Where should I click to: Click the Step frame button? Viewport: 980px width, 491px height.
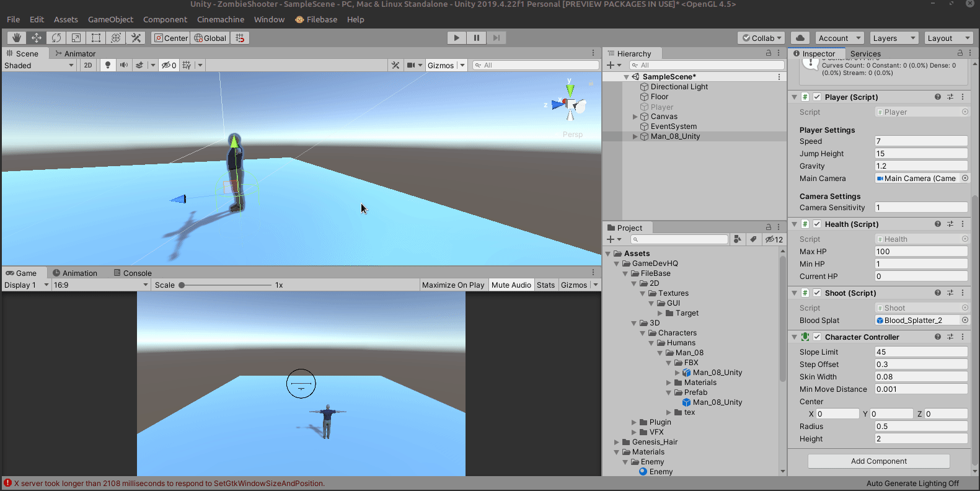tap(497, 38)
